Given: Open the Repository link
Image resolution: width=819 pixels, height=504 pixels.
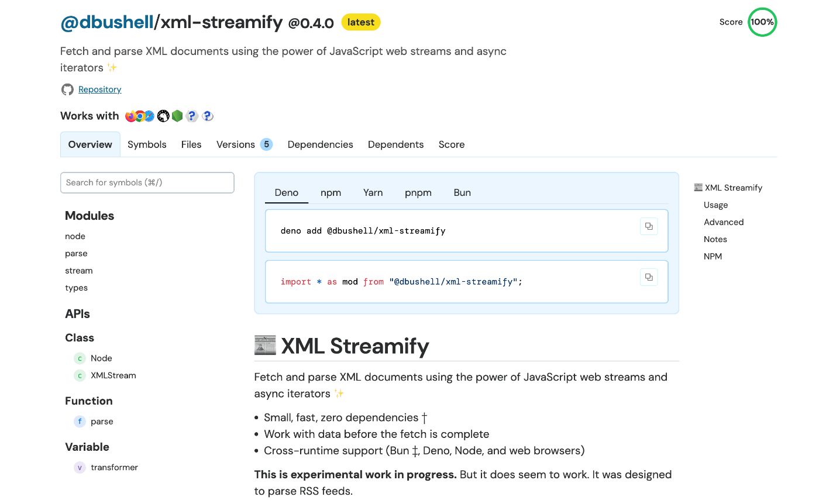Looking at the screenshot, I should [x=100, y=89].
